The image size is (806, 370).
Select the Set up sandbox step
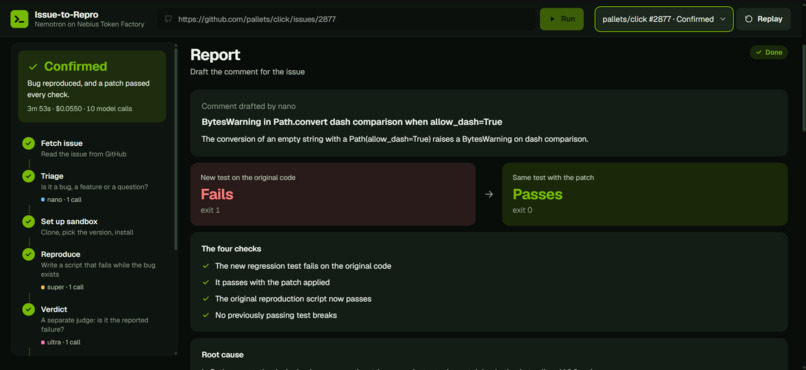(93, 227)
